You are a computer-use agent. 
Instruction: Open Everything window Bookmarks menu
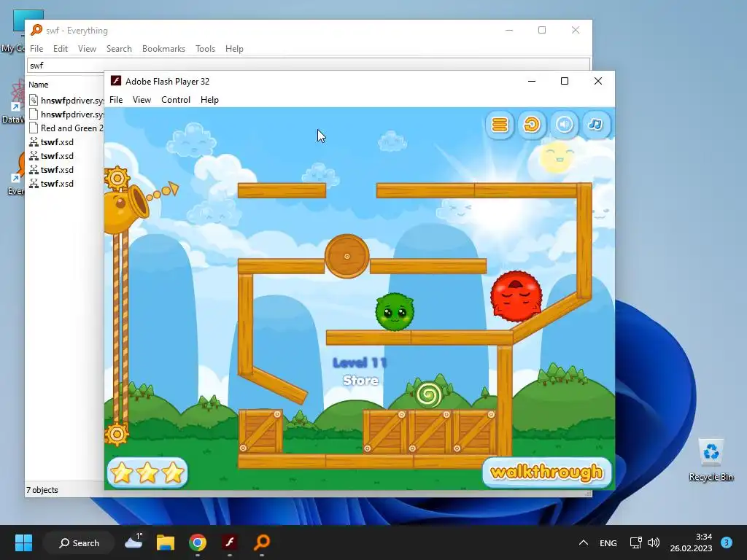pos(163,49)
